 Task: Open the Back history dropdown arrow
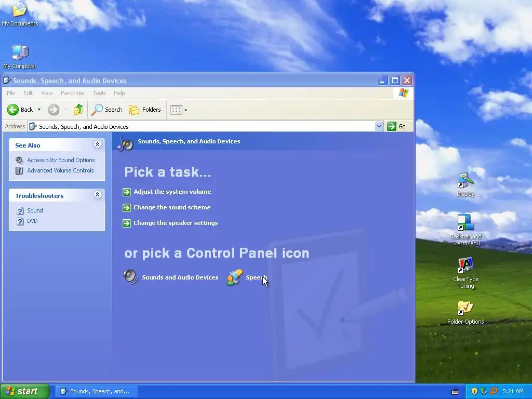(x=39, y=110)
